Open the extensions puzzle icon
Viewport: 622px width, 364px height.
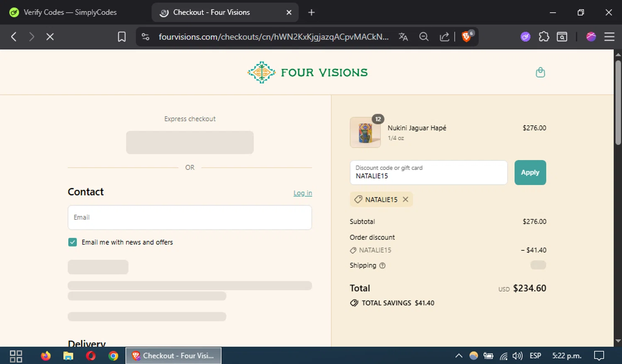point(544,37)
